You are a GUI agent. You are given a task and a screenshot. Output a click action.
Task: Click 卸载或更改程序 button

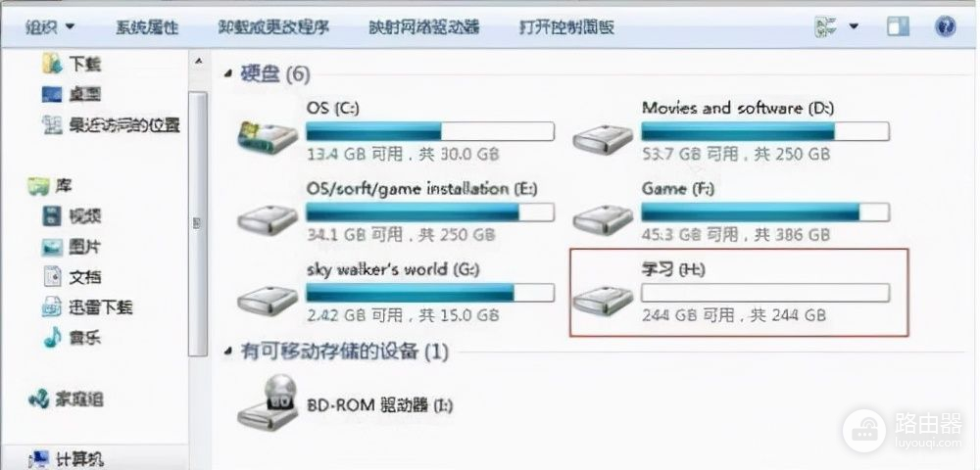(x=273, y=27)
